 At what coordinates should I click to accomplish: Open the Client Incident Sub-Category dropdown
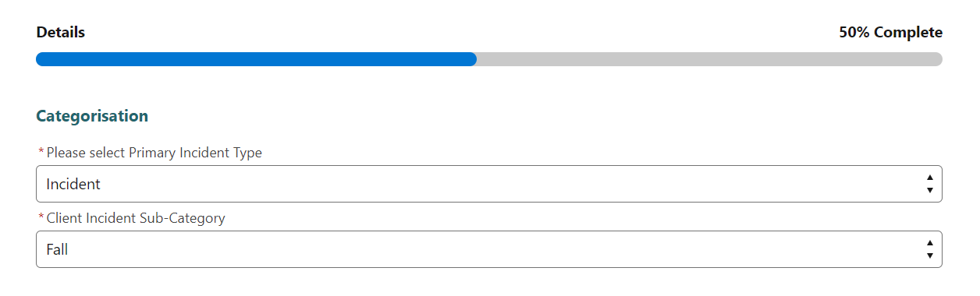click(488, 249)
